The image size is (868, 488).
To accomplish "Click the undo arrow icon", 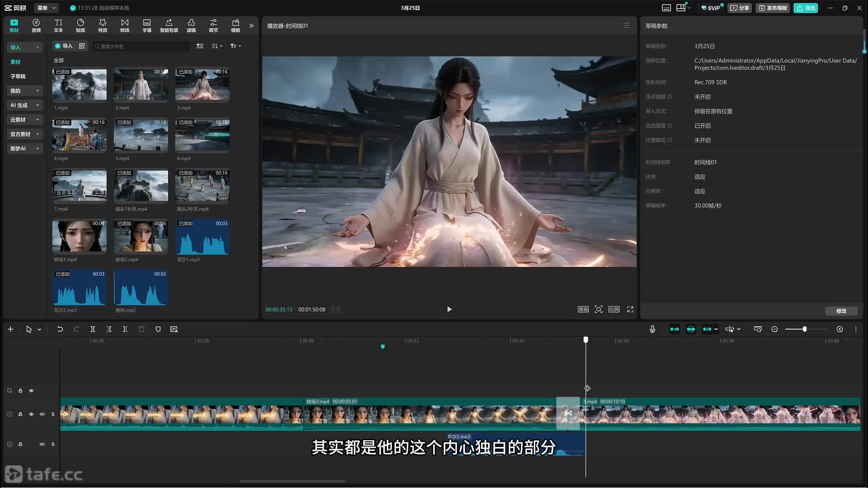I will pos(60,329).
